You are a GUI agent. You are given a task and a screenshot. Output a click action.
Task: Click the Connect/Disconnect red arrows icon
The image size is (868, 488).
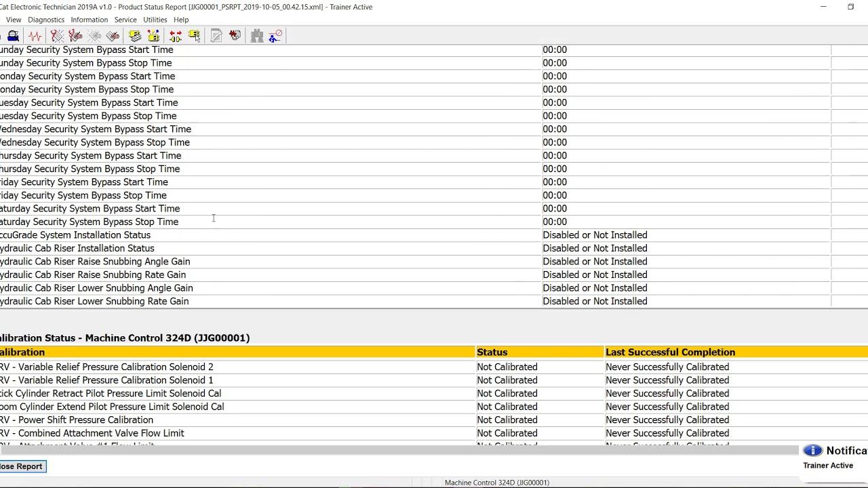coord(176,36)
